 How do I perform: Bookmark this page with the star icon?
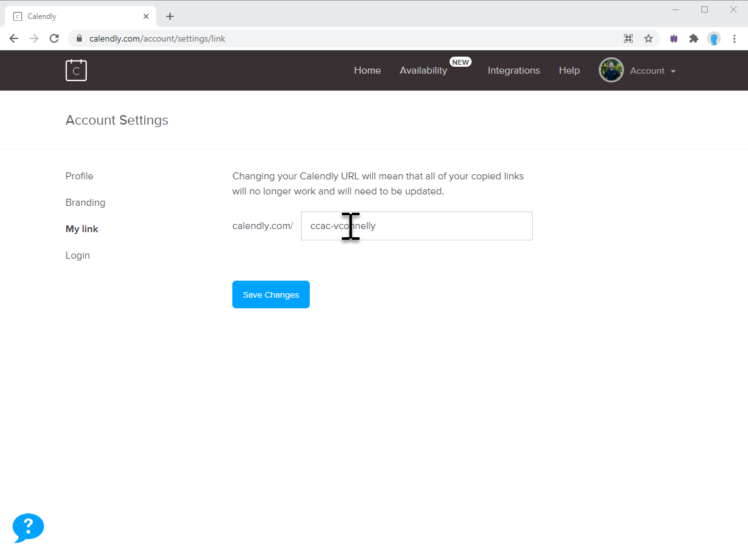pos(649,38)
